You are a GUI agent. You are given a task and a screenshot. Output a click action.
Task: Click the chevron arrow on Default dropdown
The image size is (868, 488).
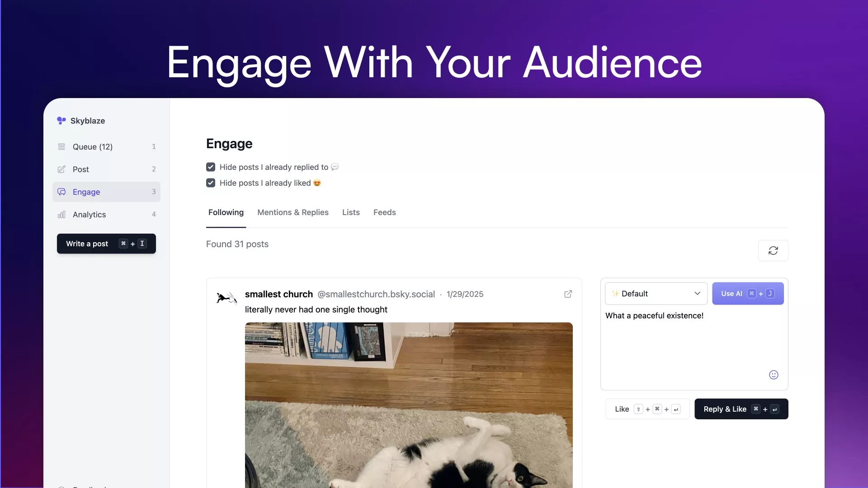697,294
